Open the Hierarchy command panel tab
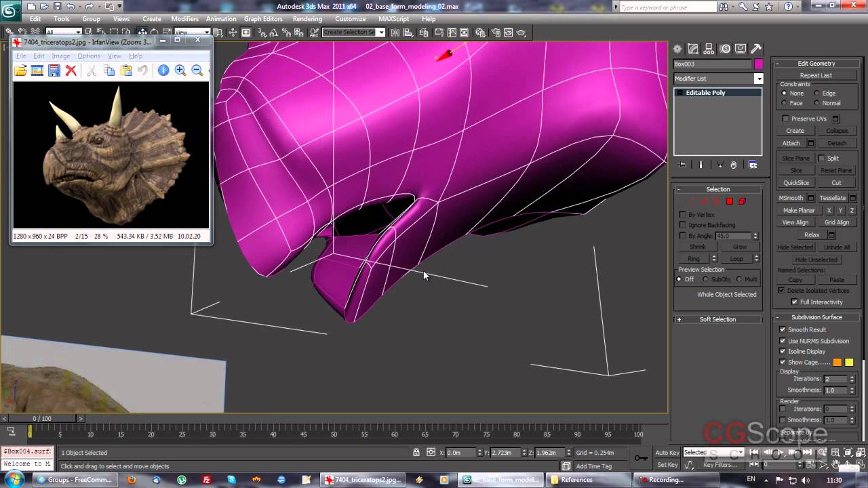The image size is (868, 488). 709,49
